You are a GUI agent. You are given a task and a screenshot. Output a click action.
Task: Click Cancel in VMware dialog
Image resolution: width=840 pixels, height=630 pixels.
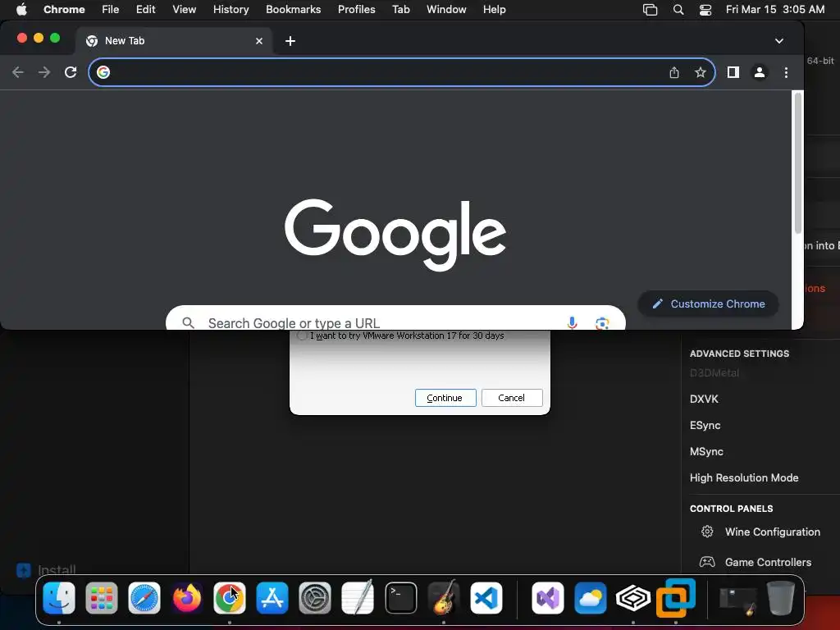[512, 398]
